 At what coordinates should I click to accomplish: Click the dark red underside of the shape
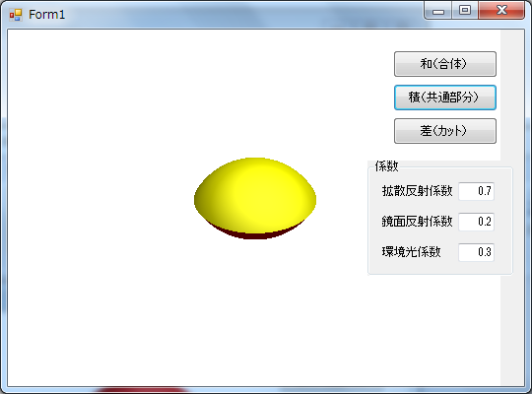(254, 234)
